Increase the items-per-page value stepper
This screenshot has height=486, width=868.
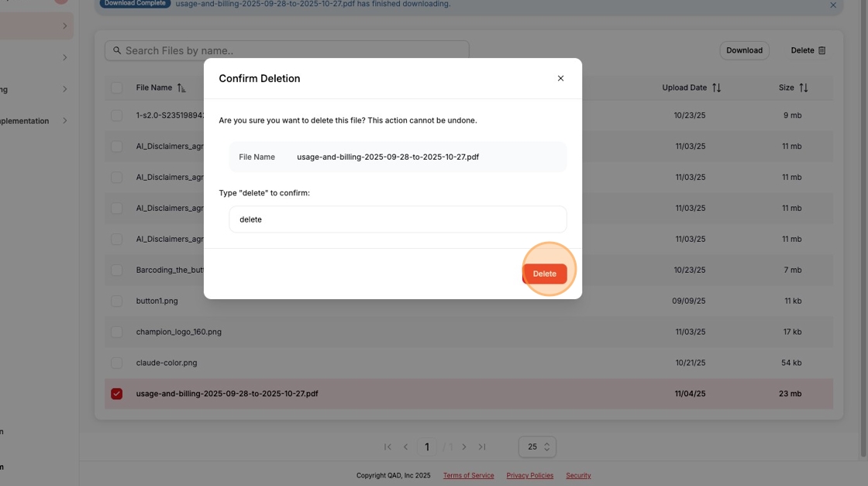click(x=547, y=443)
